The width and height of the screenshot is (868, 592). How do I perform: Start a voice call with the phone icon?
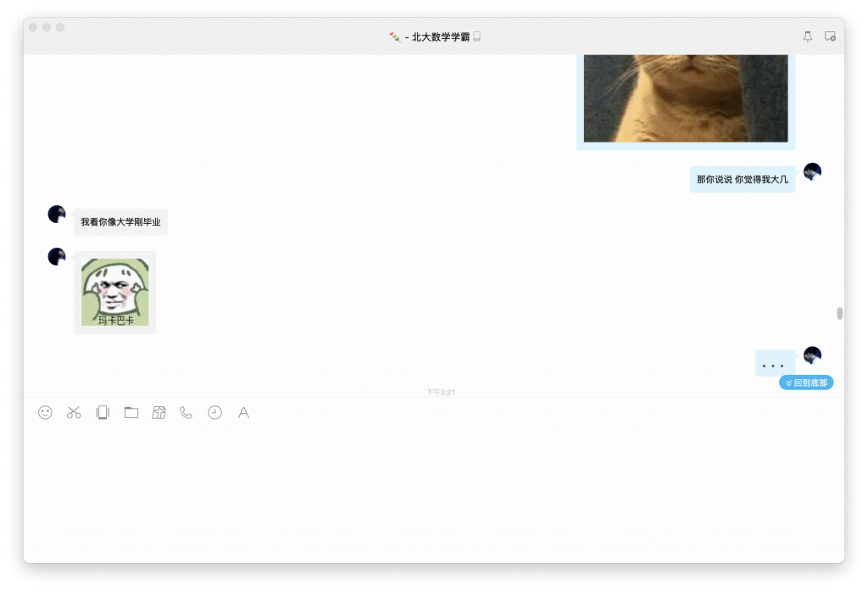click(x=186, y=412)
